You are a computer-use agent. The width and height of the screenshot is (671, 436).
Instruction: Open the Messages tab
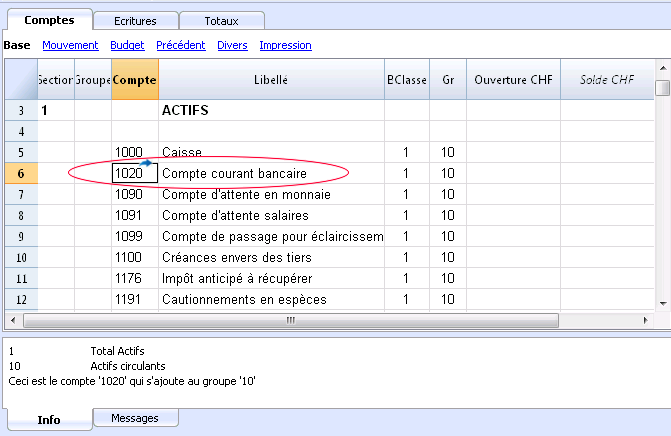click(135, 418)
